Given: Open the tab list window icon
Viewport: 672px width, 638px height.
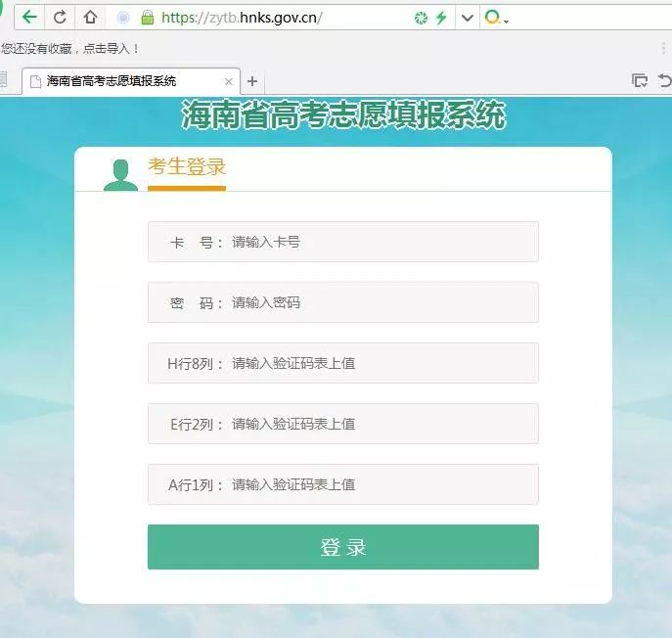Looking at the screenshot, I should 640,80.
